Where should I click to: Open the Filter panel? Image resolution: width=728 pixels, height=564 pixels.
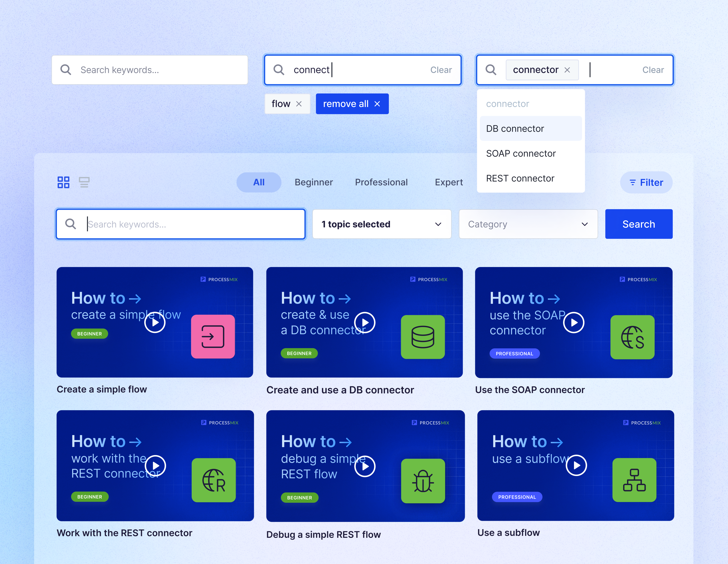point(646,182)
